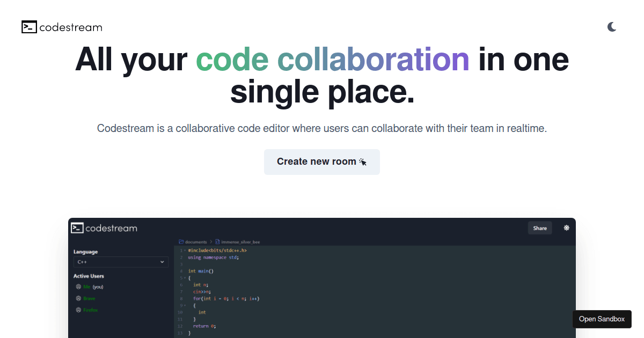Click the codestream logo inside the editor preview
The image size is (644, 338).
pos(78,227)
